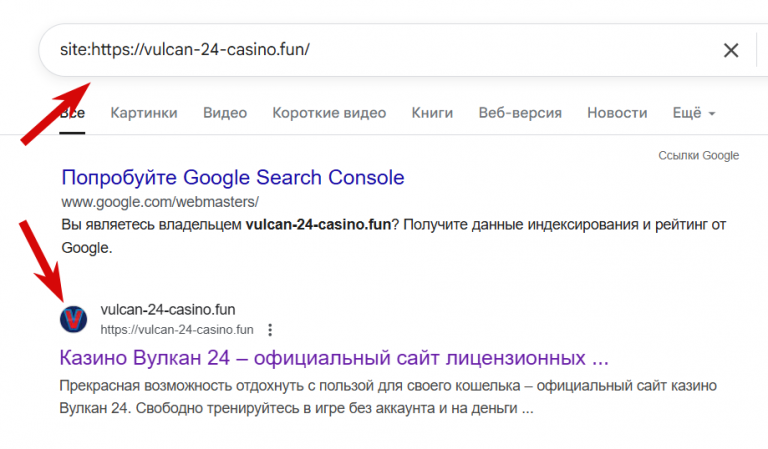Open the Короткие видео tab
This screenshot has width=768, height=449.
coord(329,113)
